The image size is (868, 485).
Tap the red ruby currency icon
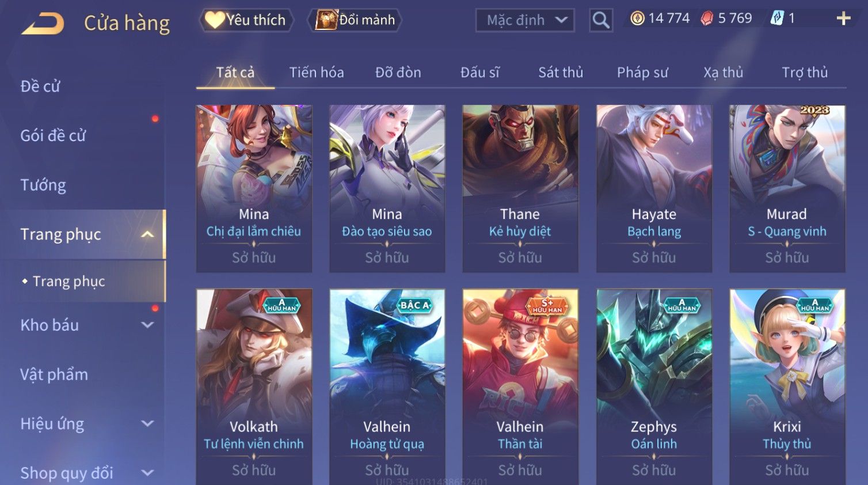pos(707,18)
